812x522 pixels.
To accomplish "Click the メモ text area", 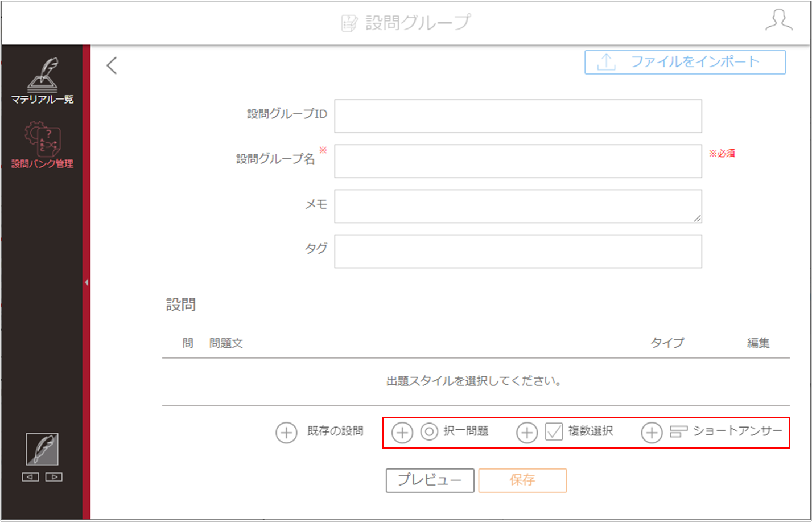I will [518, 206].
